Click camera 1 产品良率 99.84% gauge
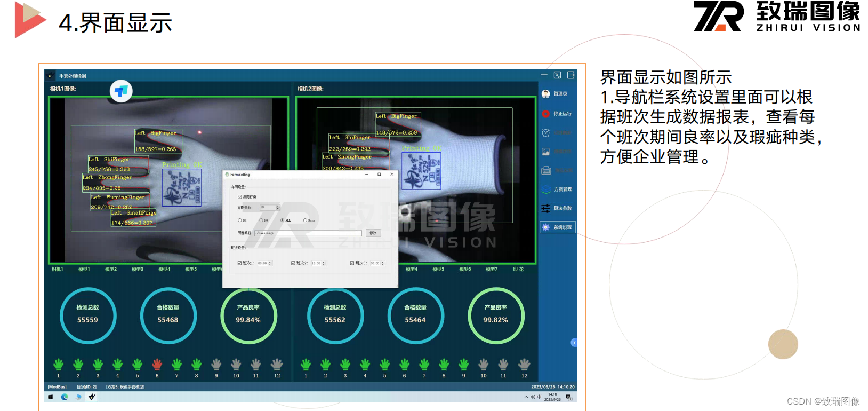This screenshot has height=411, width=868. 248,315
